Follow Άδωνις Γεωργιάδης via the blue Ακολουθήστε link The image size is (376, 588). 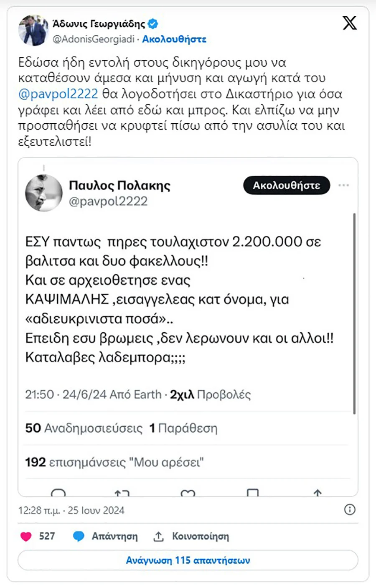[x=174, y=39]
